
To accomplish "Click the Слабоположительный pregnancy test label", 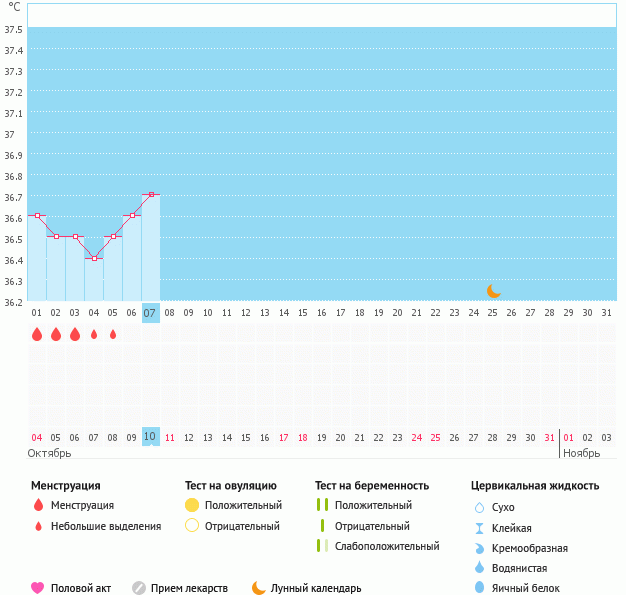I will [389, 546].
